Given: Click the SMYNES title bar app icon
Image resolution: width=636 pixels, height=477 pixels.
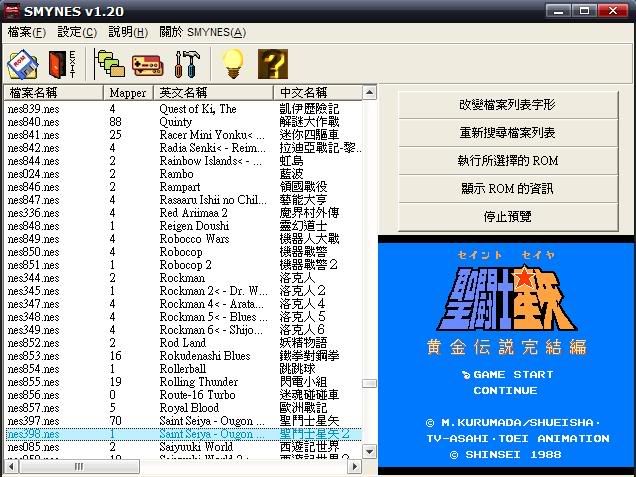Looking at the screenshot, I should (13, 11).
